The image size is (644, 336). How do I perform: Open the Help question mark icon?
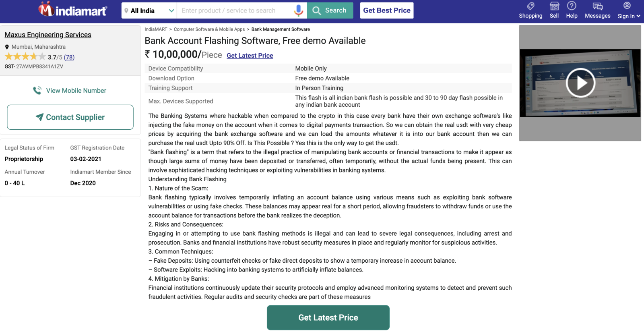click(x=572, y=6)
